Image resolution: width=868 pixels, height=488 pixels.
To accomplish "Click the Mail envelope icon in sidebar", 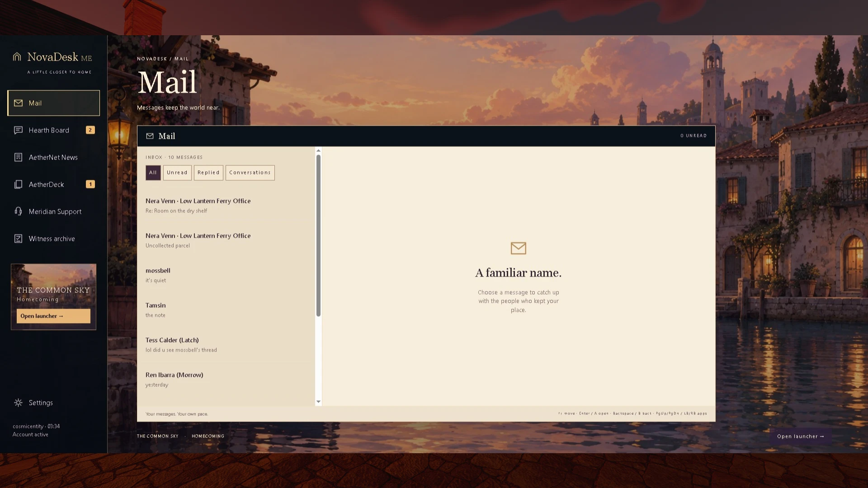I will coord(18,103).
